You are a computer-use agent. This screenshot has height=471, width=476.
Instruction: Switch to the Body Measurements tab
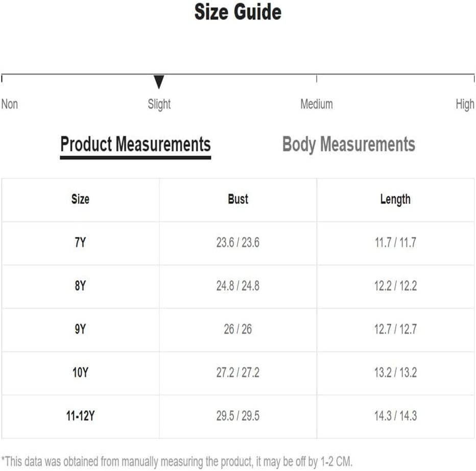click(348, 144)
